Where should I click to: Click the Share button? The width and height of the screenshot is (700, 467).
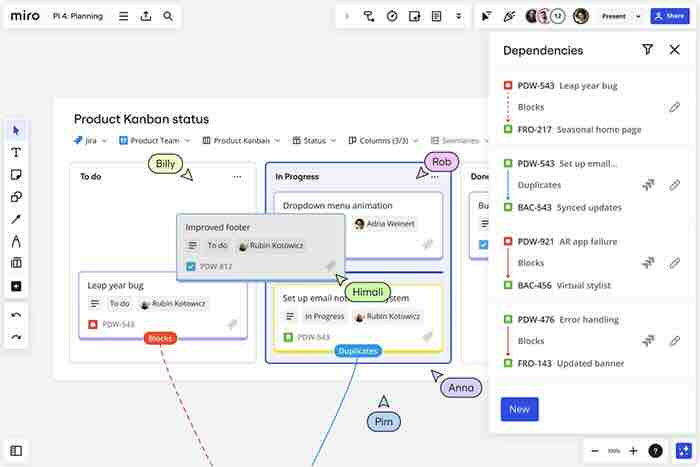[x=669, y=16]
